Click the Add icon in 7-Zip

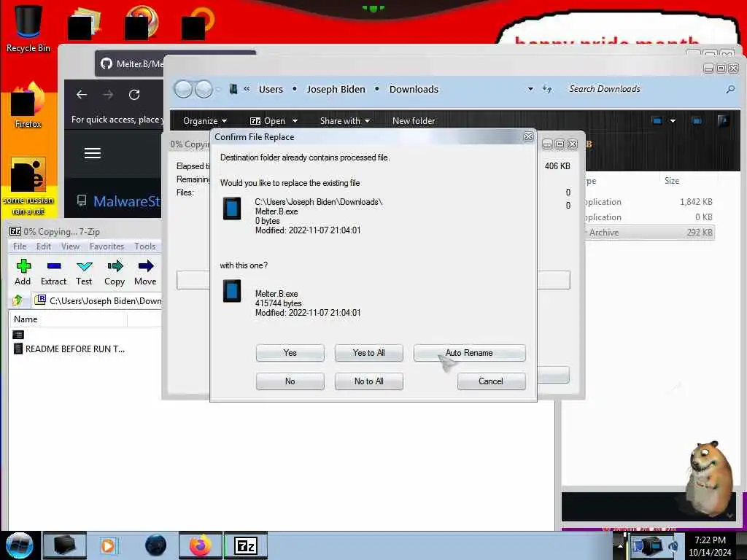point(23,273)
